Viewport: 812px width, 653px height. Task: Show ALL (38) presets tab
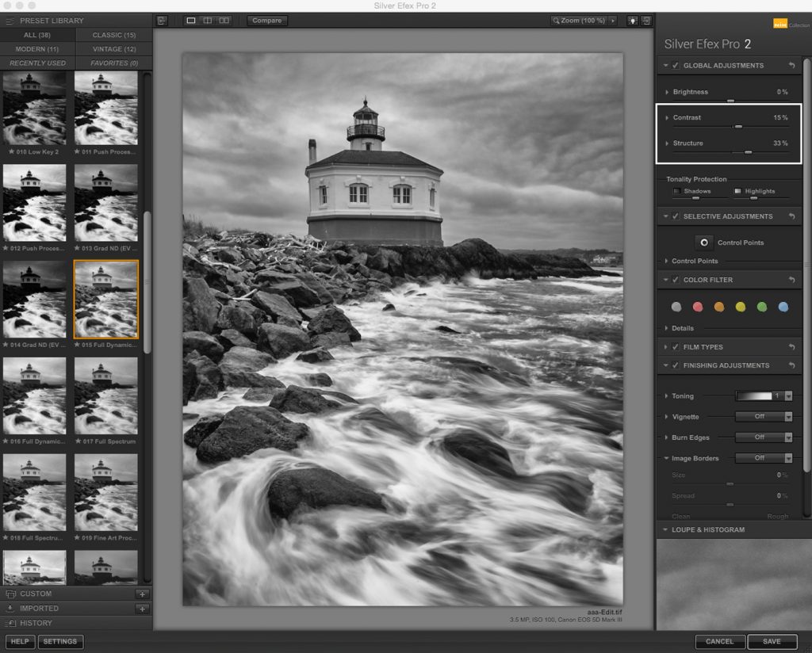tap(37, 35)
